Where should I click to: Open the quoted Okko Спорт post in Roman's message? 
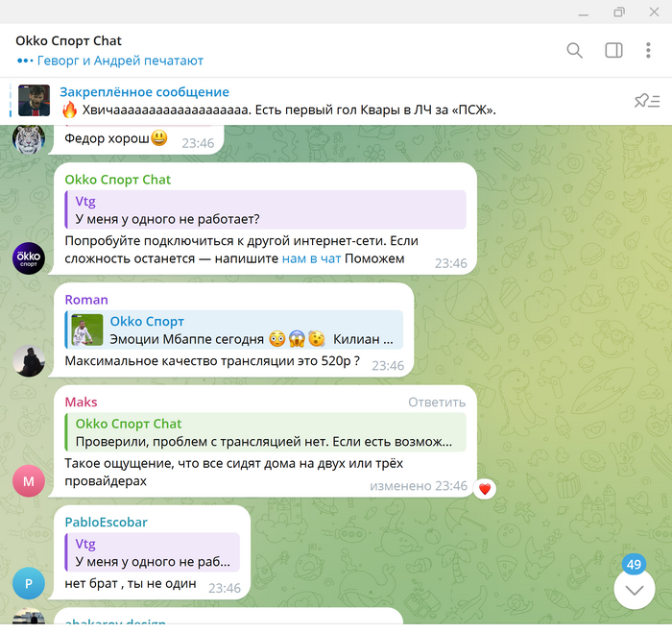(x=234, y=329)
